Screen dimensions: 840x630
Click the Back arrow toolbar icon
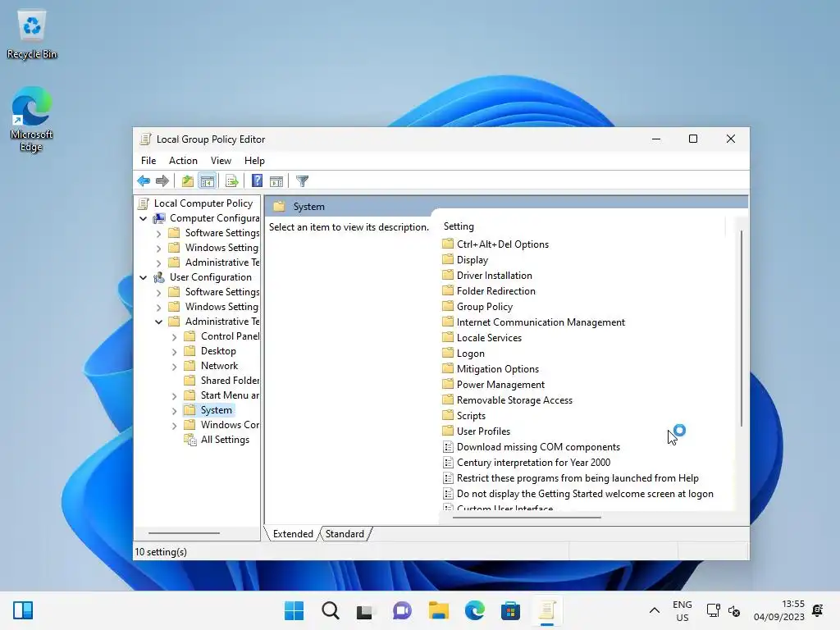[x=144, y=181]
